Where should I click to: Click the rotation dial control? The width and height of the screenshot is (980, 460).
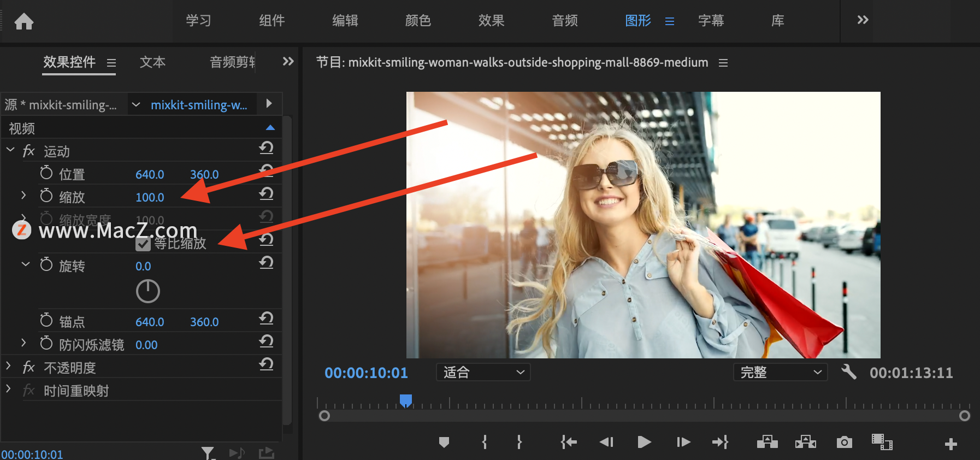148,291
